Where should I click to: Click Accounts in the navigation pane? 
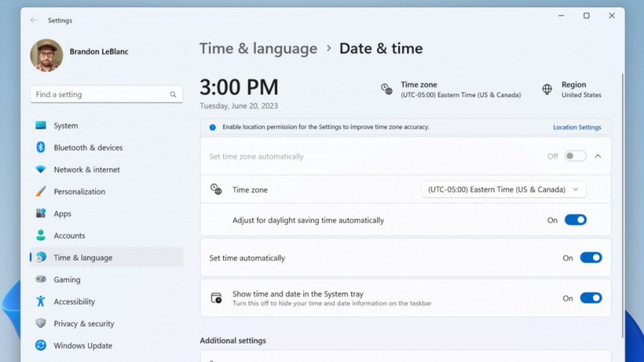[x=69, y=235]
